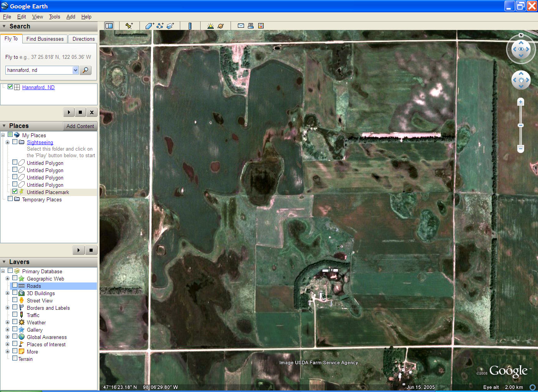This screenshot has height=392, width=538.
Task: Collapse the Search panel triangle
Action: click(4, 27)
